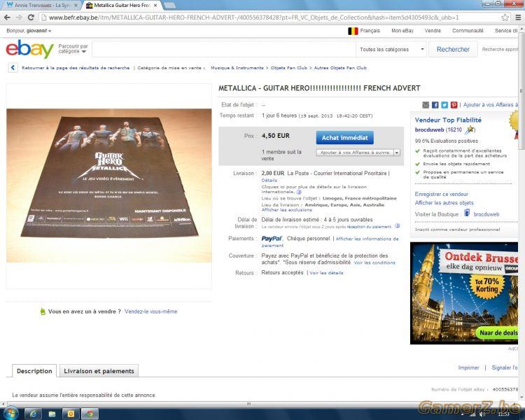Select the Metallica Guitar Hero browser tab
Viewport: 525px width, 420px height.
click(x=122, y=6)
